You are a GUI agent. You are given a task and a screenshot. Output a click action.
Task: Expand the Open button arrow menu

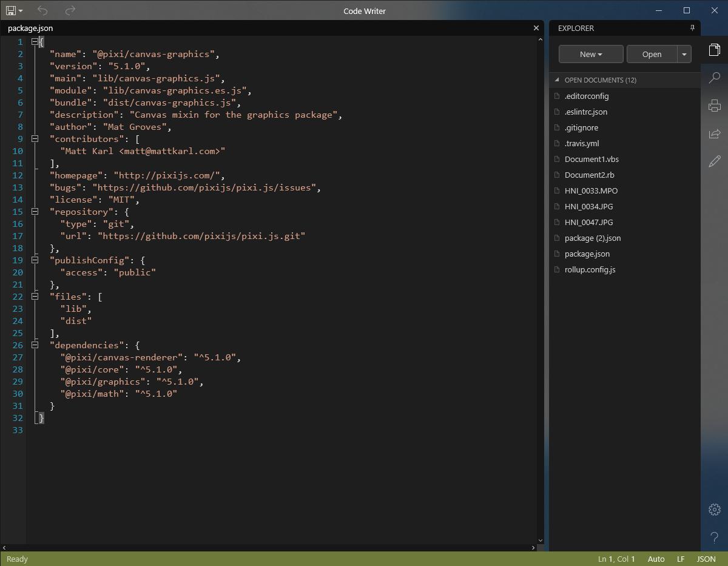684,54
